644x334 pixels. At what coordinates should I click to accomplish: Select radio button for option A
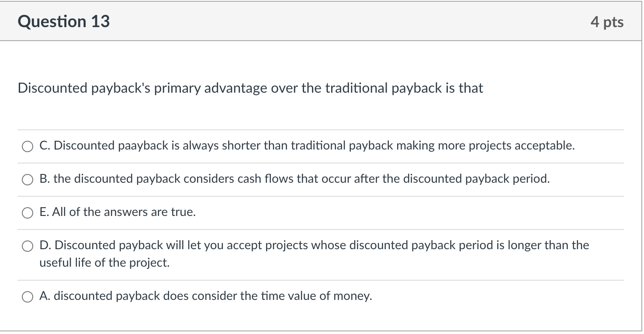pyautogui.click(x=28, y=296)
